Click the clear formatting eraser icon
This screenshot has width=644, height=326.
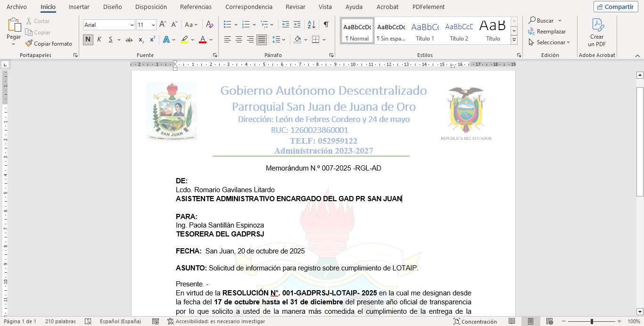(210, 24)
